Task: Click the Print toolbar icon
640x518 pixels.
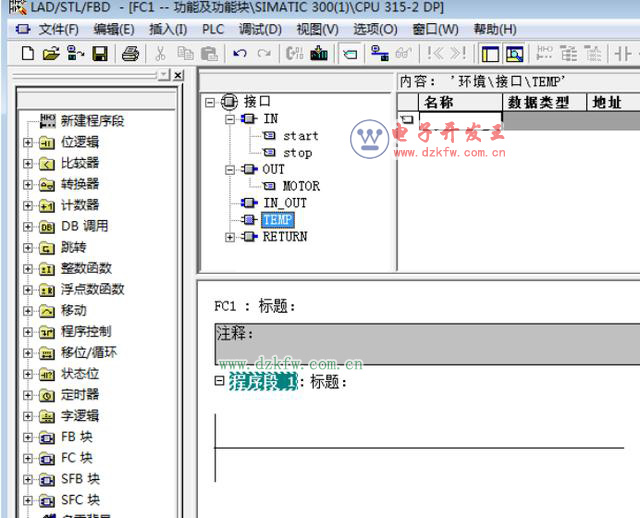Action: (130, 53)
